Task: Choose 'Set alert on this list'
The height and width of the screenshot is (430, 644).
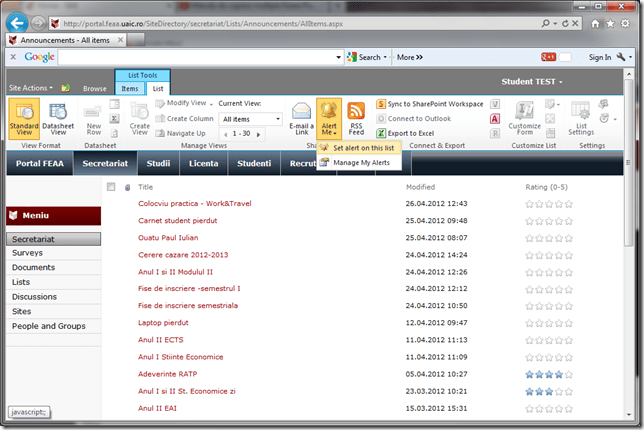Action: point(363,148)
